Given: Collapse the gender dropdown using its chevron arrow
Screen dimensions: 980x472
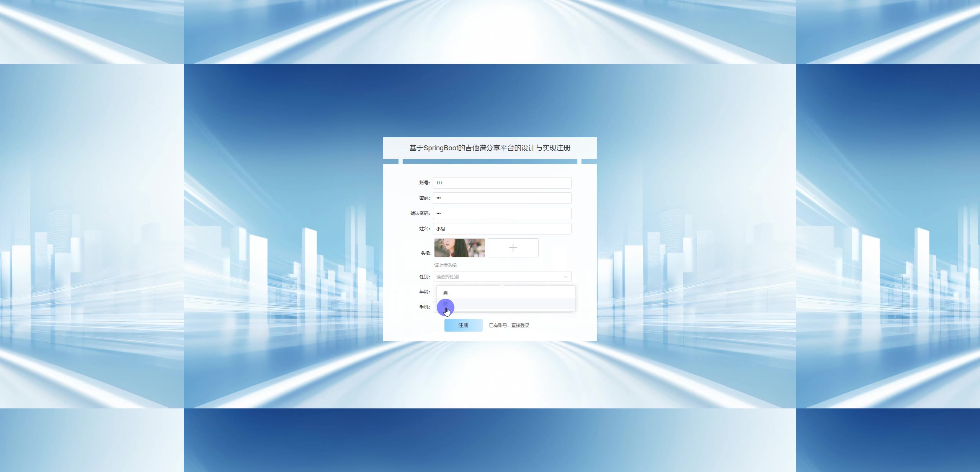Looking at the screenshot, I should point(565,277).
